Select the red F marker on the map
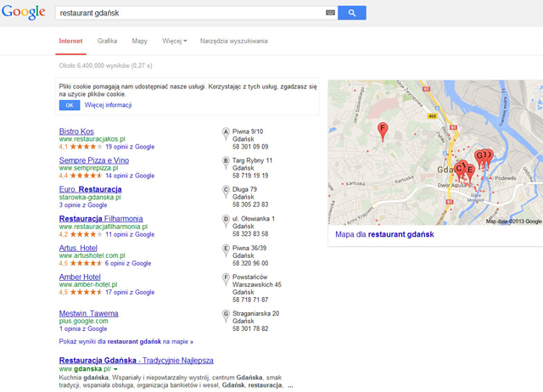 tap(383, 132)
